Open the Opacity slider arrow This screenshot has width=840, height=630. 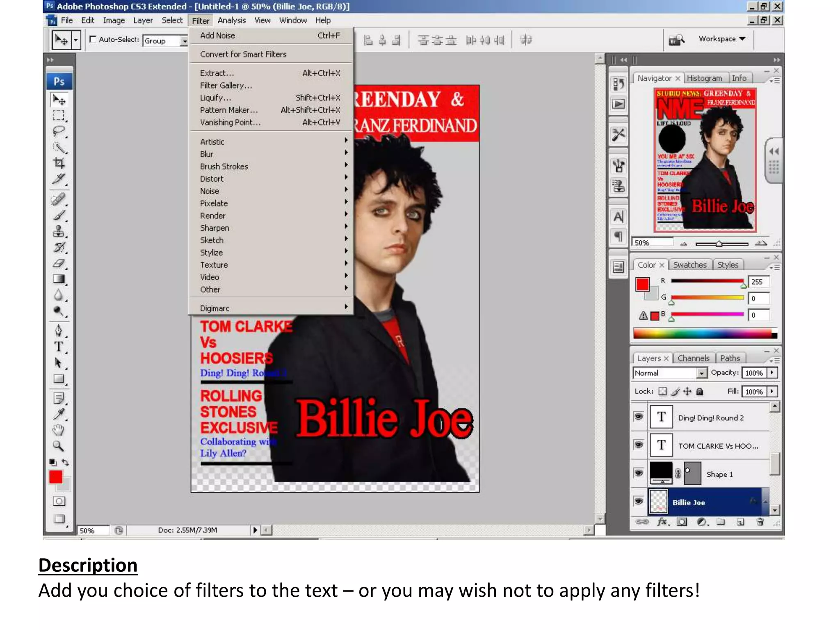click(772, 372)
